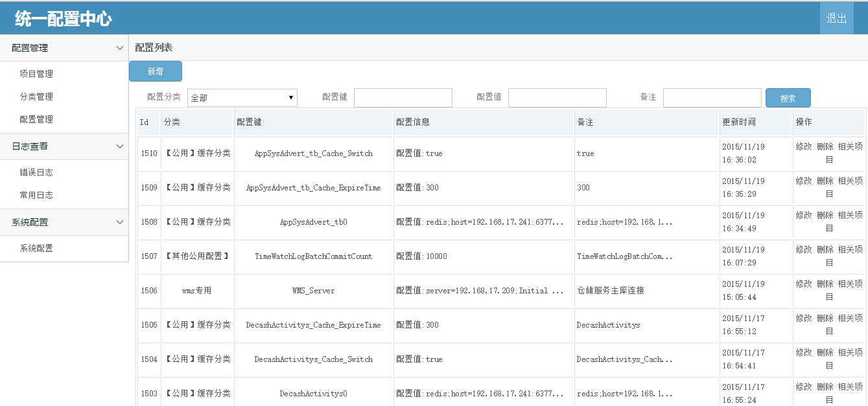Screen dimensions: 868x406
Task: Focus the 配置值 input field
Action: pos(557,98)
